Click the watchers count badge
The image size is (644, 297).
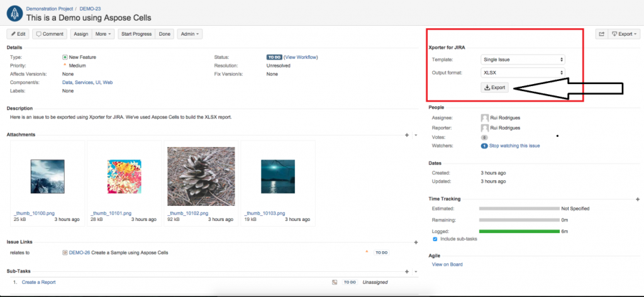pyautogui.click(x=484, y=146)
